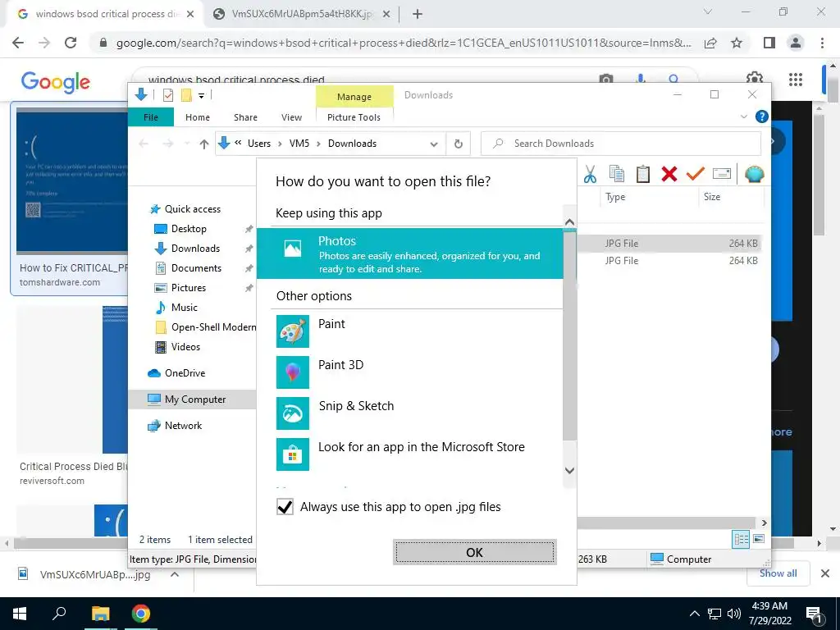Select Desktop in Quick access

point(189,229)
